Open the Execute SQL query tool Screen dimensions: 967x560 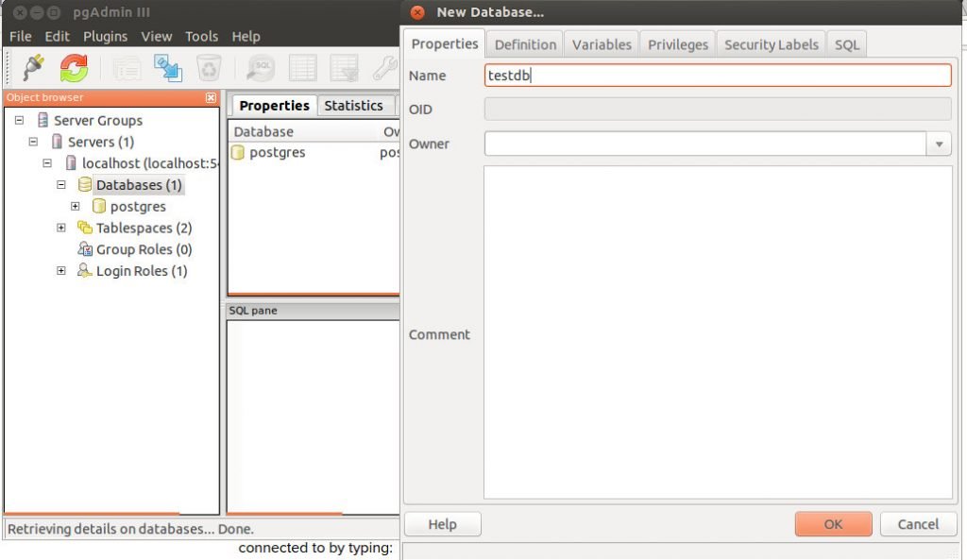(259, 68)
